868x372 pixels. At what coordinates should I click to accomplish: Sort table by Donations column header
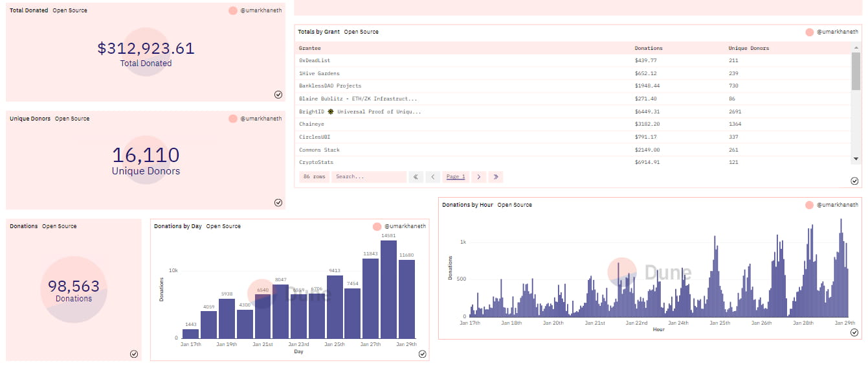[x=649, y=48]
